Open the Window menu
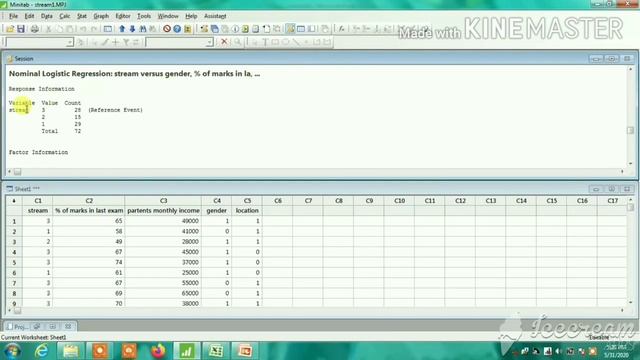640x360 pixels. pos(168,16)
